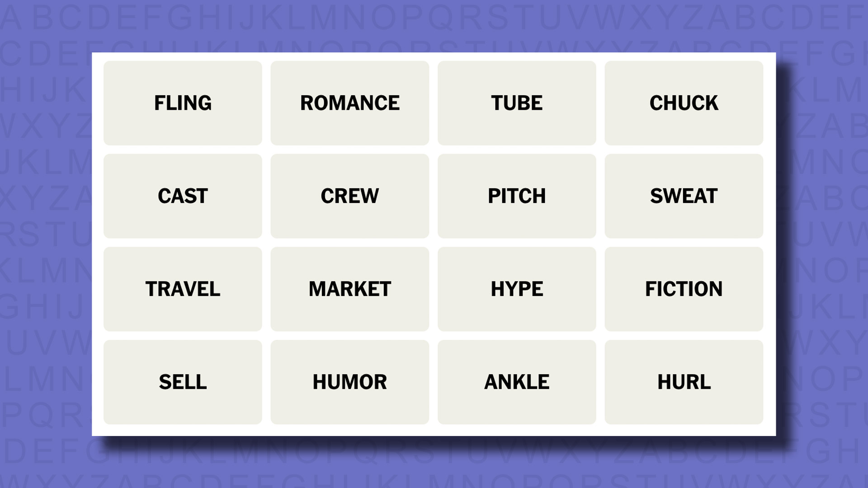Click the SELL word tile

tap(183, 382)
